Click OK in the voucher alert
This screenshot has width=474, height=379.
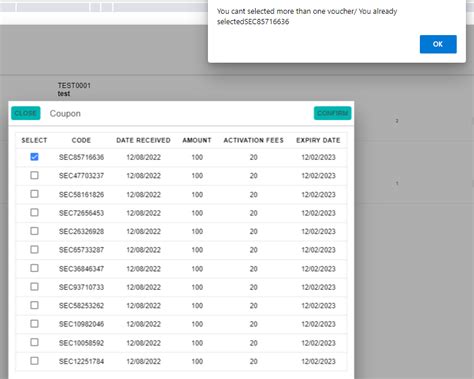(x=438, y=44)
